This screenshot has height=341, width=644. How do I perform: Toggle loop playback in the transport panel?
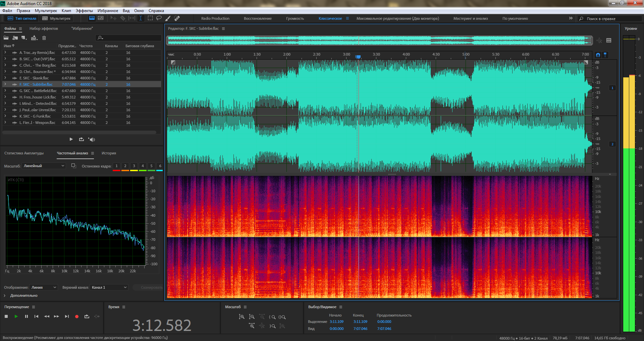point(87,317)
